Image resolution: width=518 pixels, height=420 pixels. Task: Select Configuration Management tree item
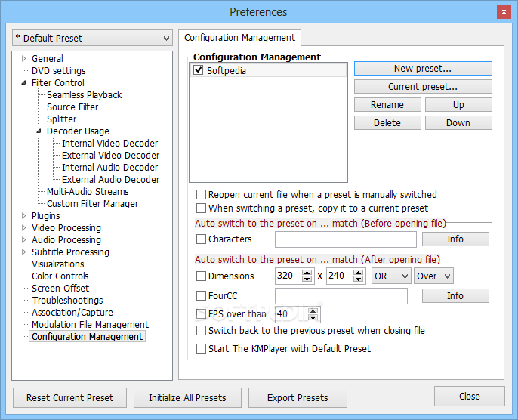click(x=88, y=337)
